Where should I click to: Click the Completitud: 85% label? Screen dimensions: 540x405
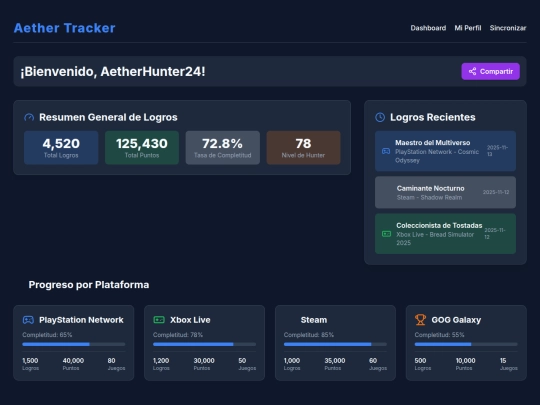coord(309,335)
